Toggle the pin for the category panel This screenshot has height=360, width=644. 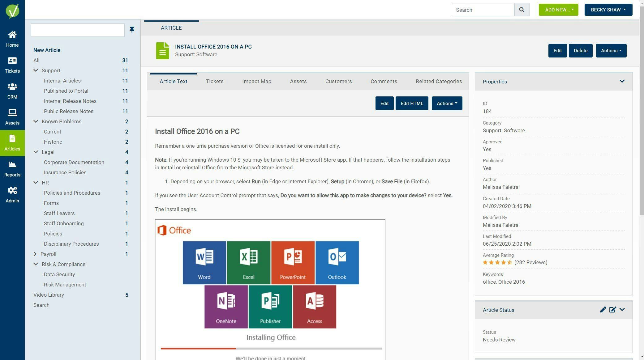pos(132,30)
